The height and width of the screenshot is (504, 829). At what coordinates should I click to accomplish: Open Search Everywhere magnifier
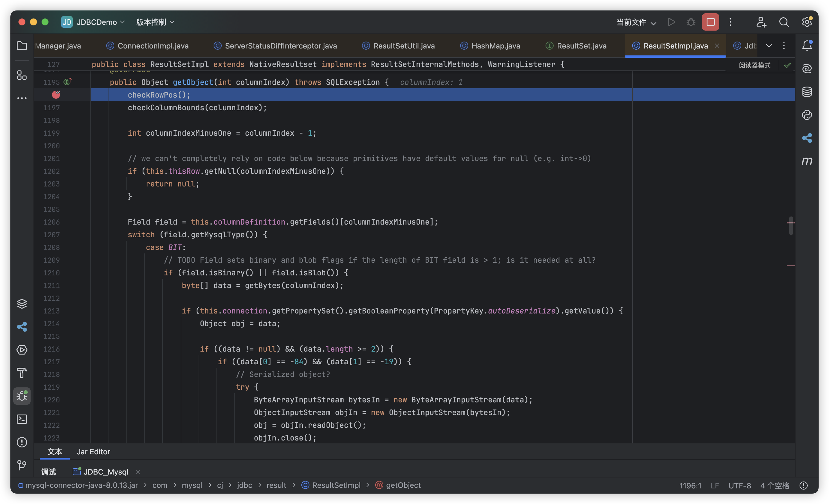coord(784,22)
